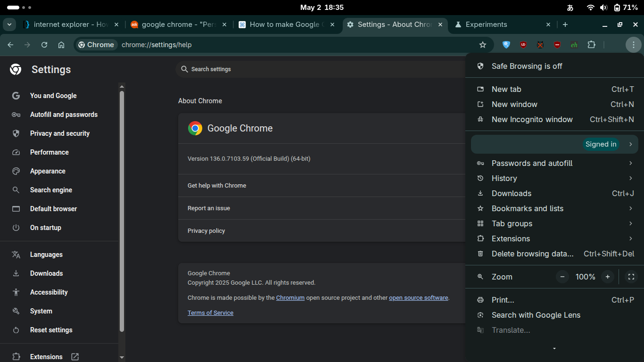Toggle fullscreen mode icon

point(631,277)
